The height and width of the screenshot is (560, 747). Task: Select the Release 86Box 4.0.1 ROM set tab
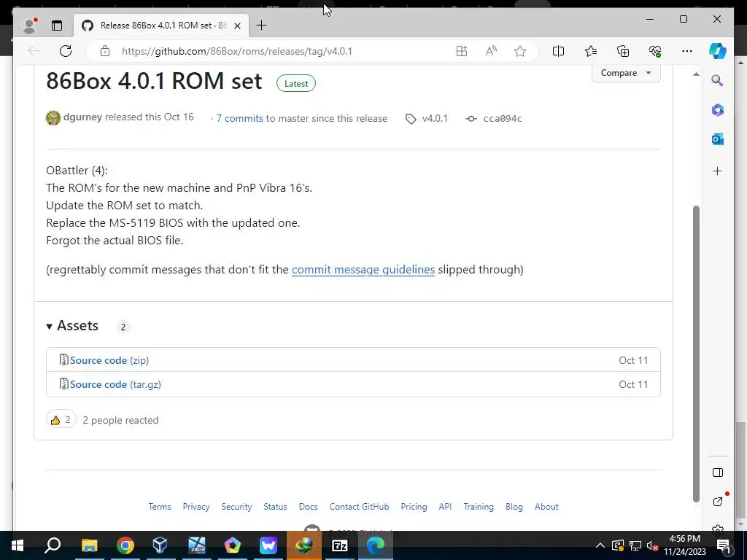(162, 26)
